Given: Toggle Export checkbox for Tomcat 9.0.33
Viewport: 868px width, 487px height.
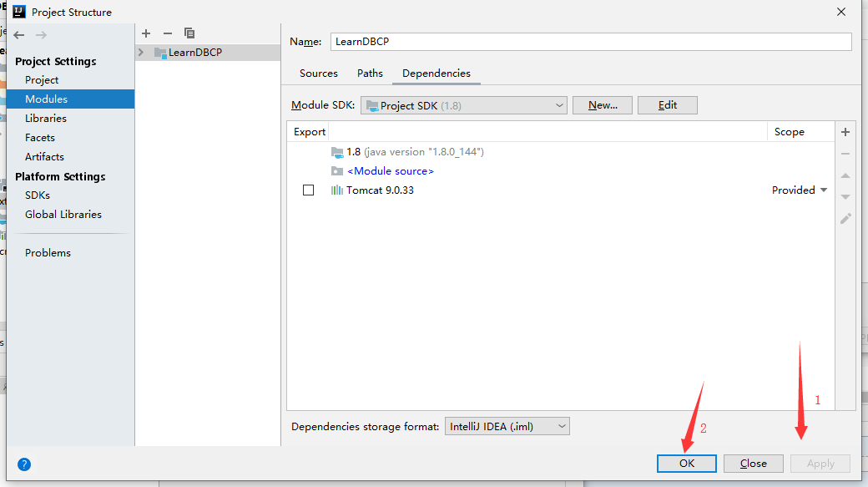Looking at the screenshot, I should coord(308,190).
